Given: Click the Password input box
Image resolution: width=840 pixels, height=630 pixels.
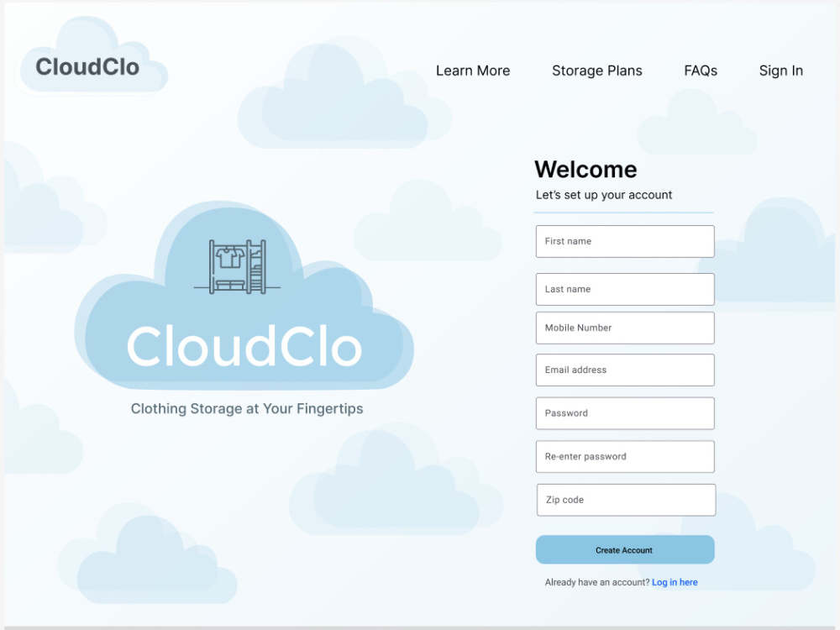Looking at the screenshot, I should pos(625,413).
